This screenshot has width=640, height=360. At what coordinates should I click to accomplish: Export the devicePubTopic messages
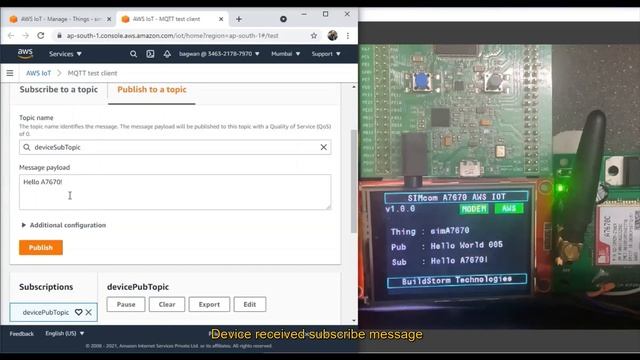pyautogui.click(x=209, y=304)
